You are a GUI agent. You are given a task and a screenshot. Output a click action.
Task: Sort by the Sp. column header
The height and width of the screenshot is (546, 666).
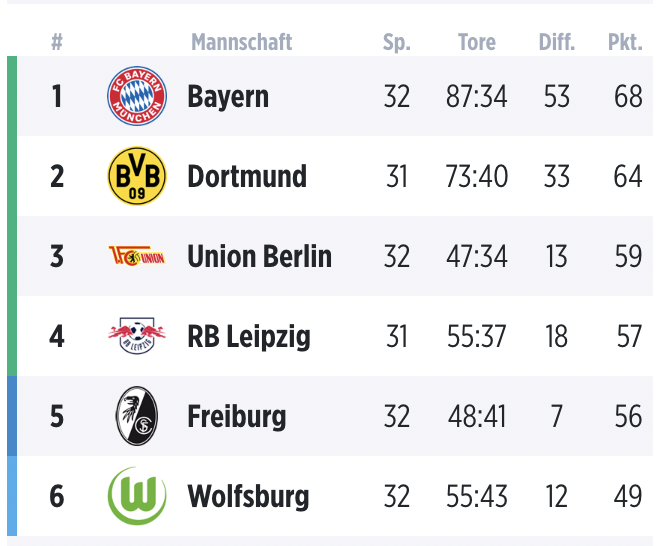tap(397, 42)
